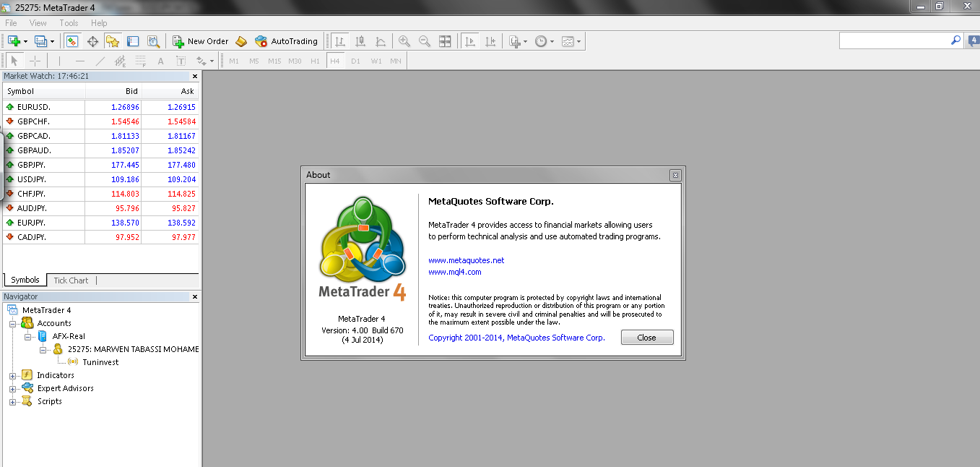Open dropdown arrow beside New Chart icon

[x=26, y=41]
